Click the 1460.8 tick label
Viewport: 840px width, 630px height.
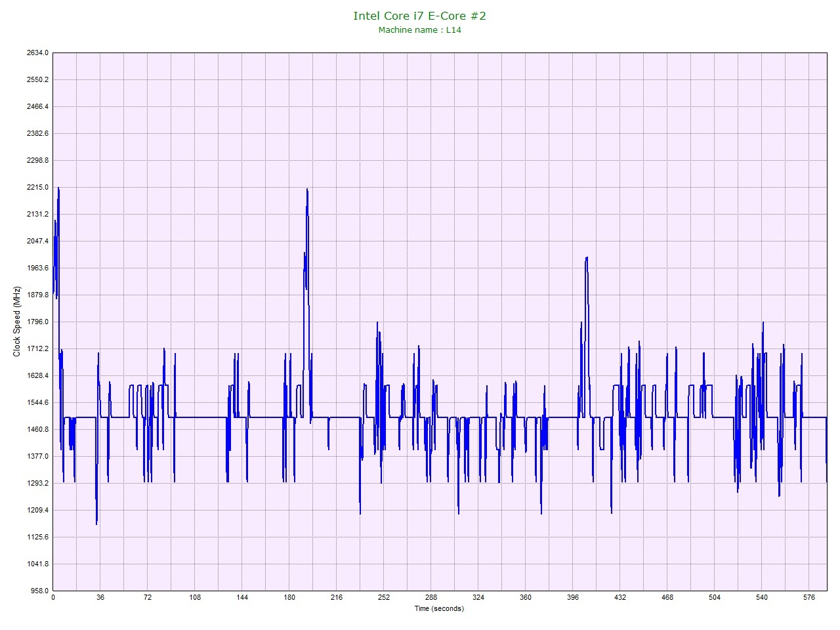pyautogui.click(x=37, y=430)
